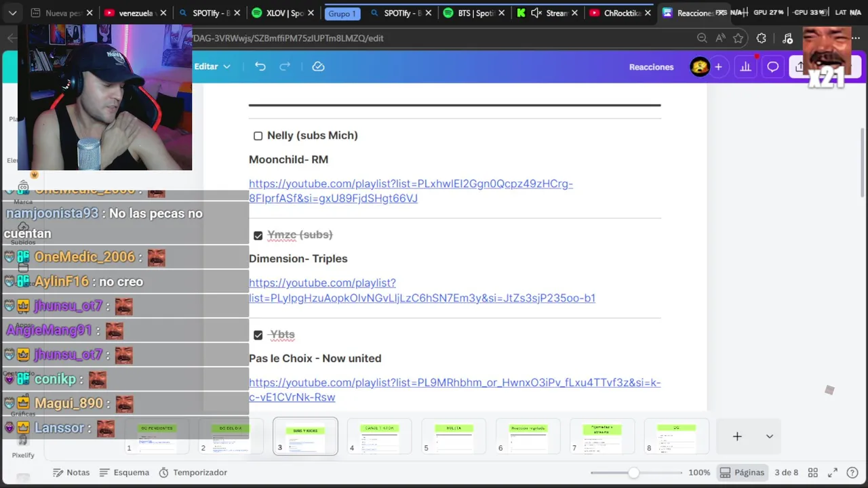Close the XLOV Spotify tab
Viewport: 868px width, 488px height.
point(309,13)
